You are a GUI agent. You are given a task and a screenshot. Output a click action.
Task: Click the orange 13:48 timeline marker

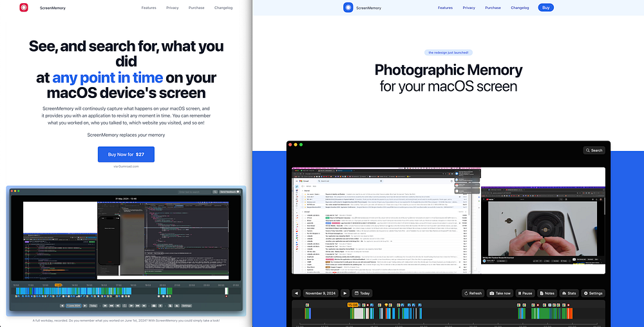[x=58, y=285]
